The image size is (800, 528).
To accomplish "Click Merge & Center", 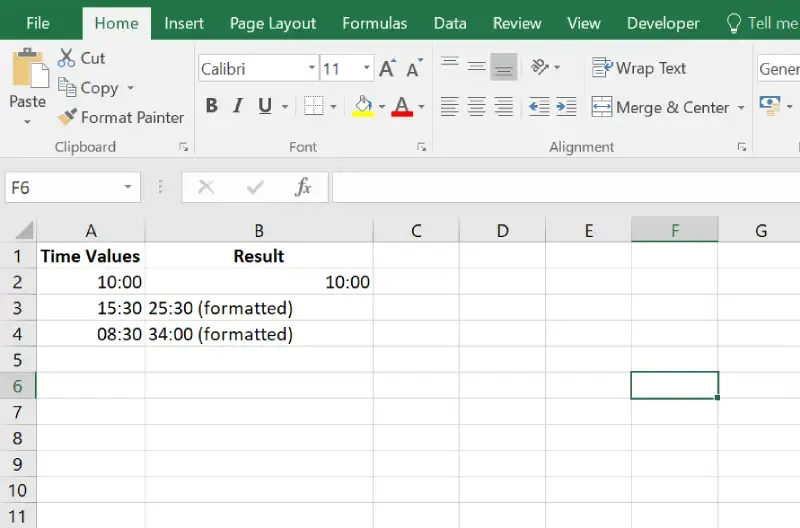I will [661, 107].
